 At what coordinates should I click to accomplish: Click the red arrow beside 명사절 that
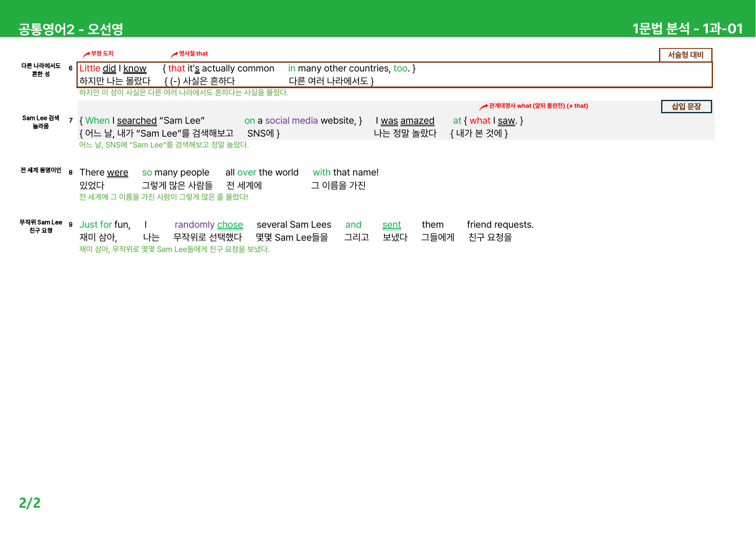(174, 55)
